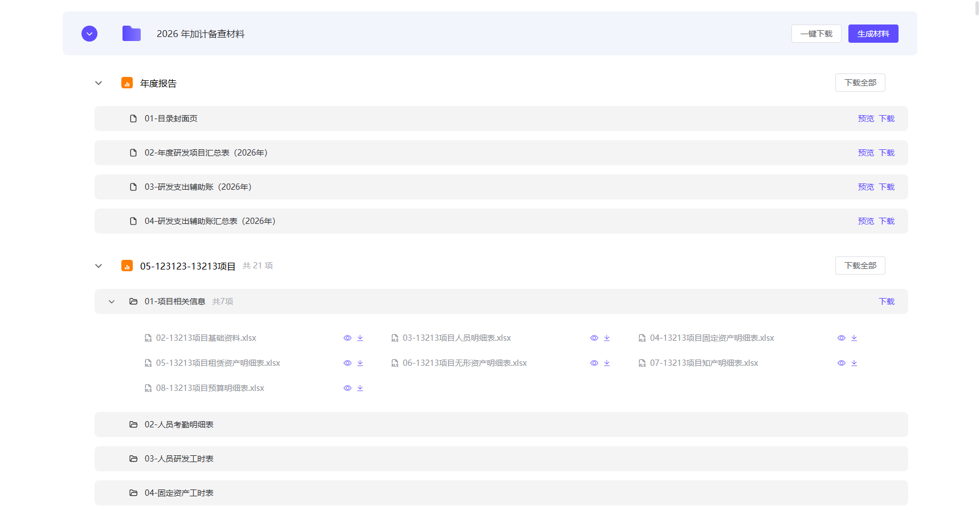The image size is (980, 506).
Task: Preview 04-13213项目固定资产明细表.xlsx using the eye icon
Action: pos(842,338)
